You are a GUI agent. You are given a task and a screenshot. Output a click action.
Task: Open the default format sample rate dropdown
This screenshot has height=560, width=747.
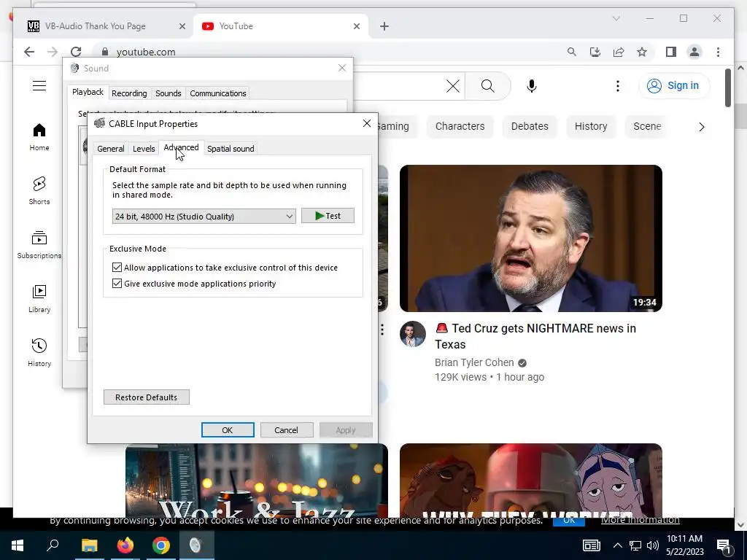(x=204, y=216)
